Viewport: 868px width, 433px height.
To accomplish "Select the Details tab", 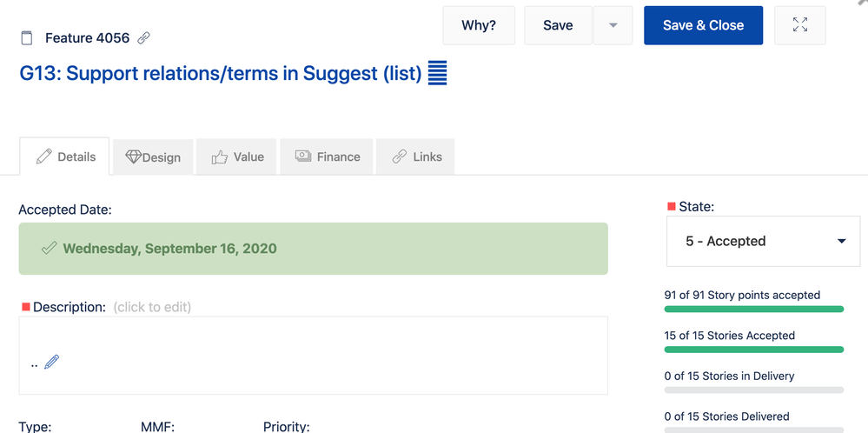I will 65,157.
